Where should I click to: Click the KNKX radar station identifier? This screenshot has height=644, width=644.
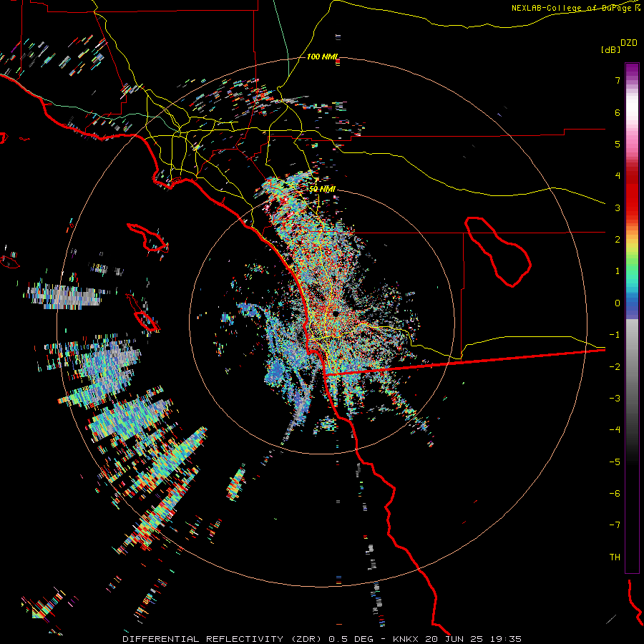pyautogui.click(x=406, y=639)
